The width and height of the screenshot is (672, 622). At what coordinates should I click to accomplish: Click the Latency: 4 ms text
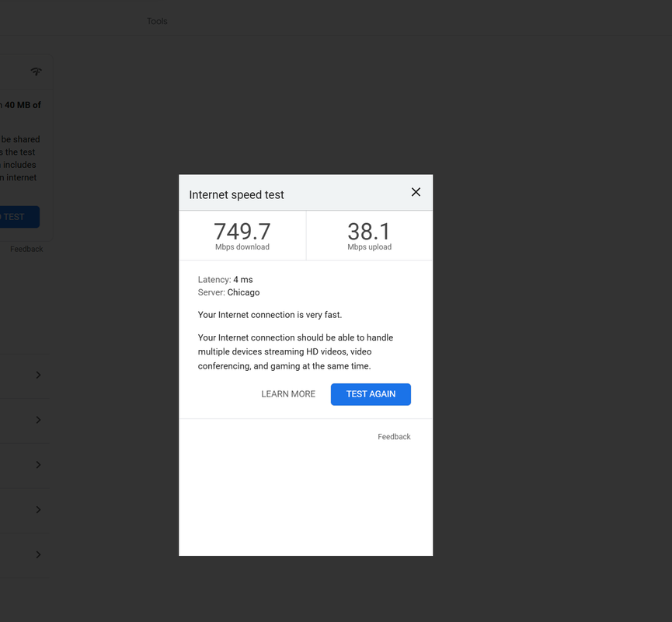225,280
